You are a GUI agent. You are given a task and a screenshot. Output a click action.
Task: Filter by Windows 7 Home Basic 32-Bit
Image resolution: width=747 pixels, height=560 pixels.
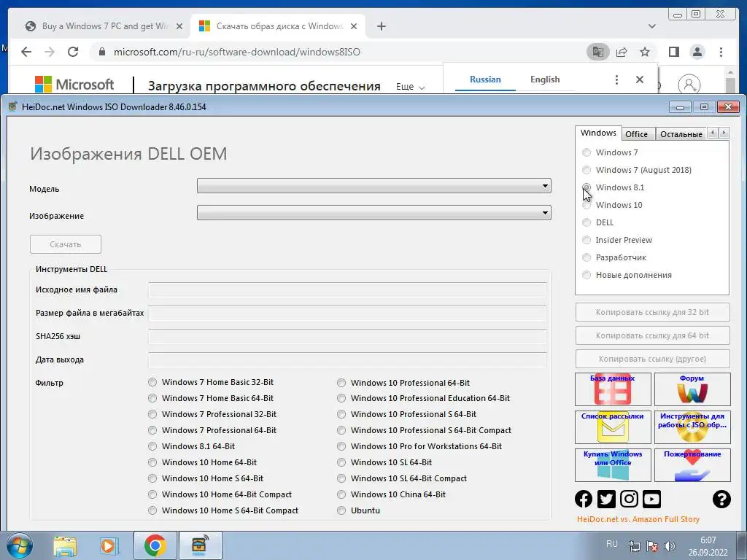[152, 382]
